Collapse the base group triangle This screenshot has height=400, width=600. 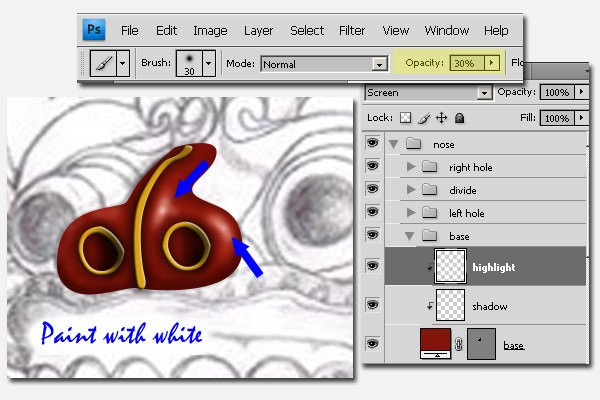tap(409, 236)
